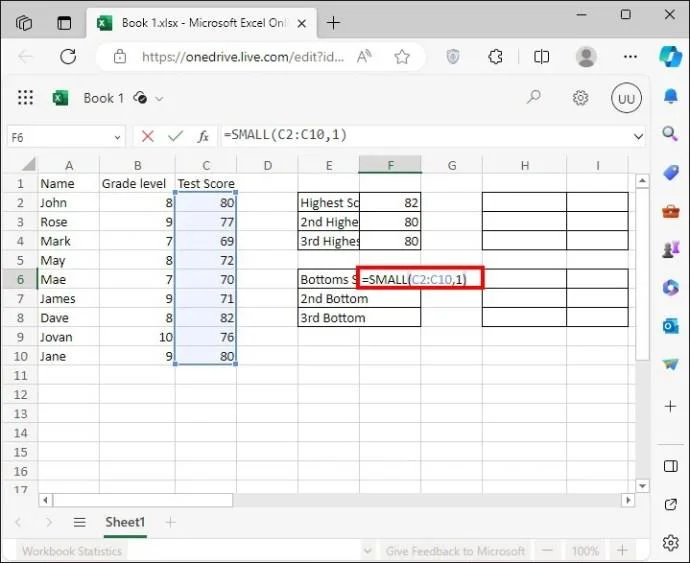The image size is (690, 563).
Task: Click the Highest Score value 82
Action: [x=390, y=202]
